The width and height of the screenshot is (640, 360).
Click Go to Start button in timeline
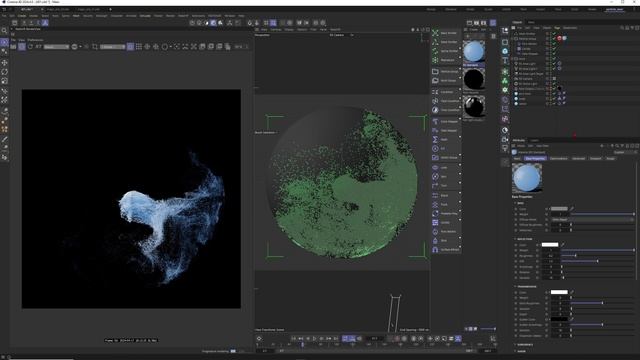(x=293, y=338)
